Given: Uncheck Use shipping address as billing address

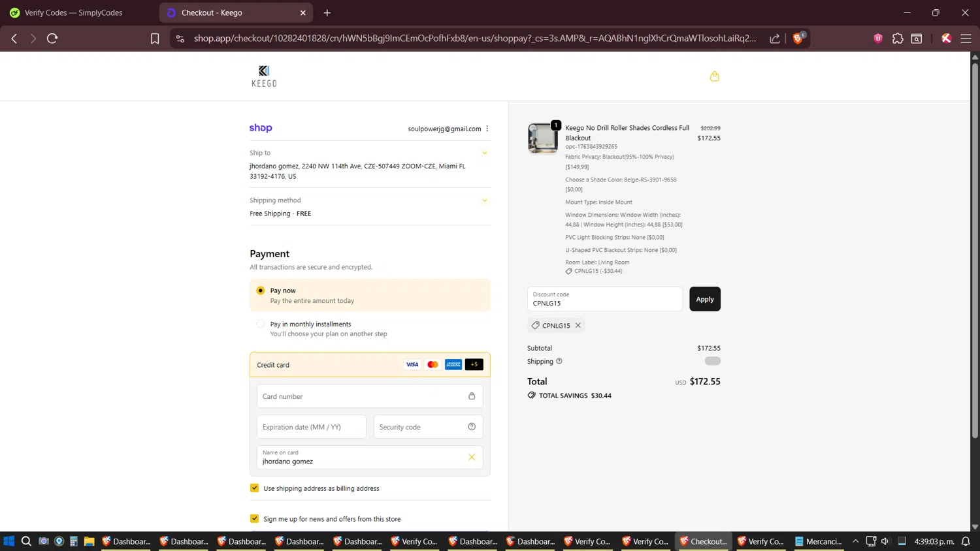Looking at the screenshot, I should coord(254,488).
